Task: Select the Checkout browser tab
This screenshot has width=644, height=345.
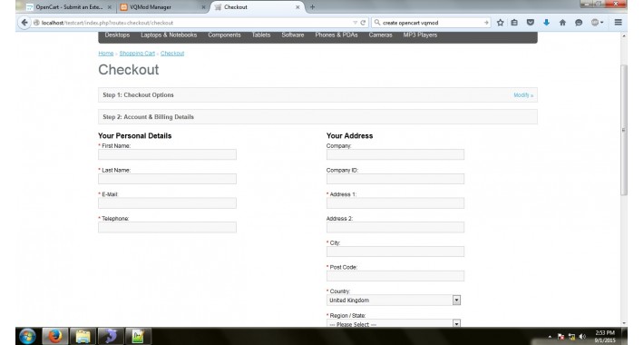Action: coord(258,7)
